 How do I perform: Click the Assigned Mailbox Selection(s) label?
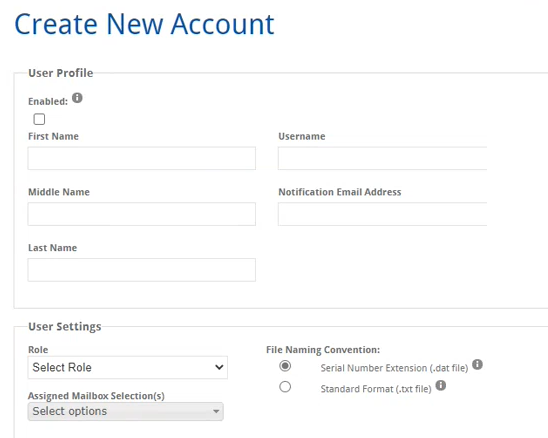tap(96, 396)
